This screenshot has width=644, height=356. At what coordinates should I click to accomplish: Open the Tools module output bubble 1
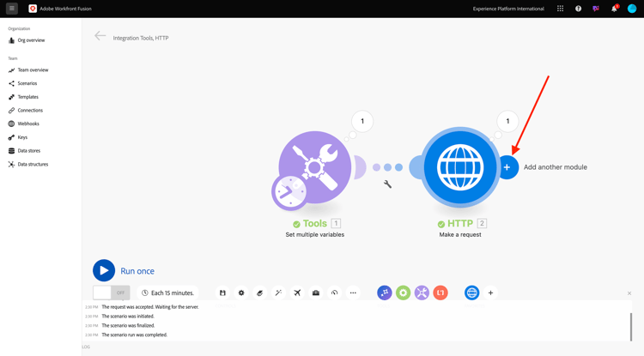pyautogui.click(x=362, y=121)
